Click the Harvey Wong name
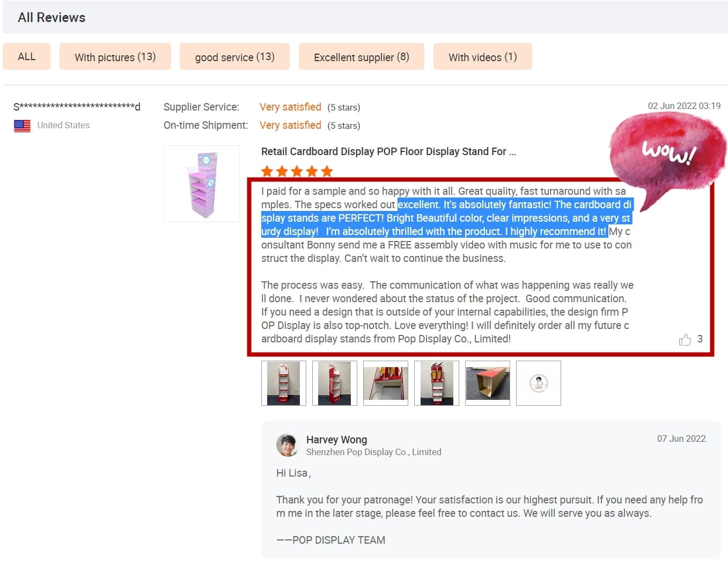 coord(336,440)
